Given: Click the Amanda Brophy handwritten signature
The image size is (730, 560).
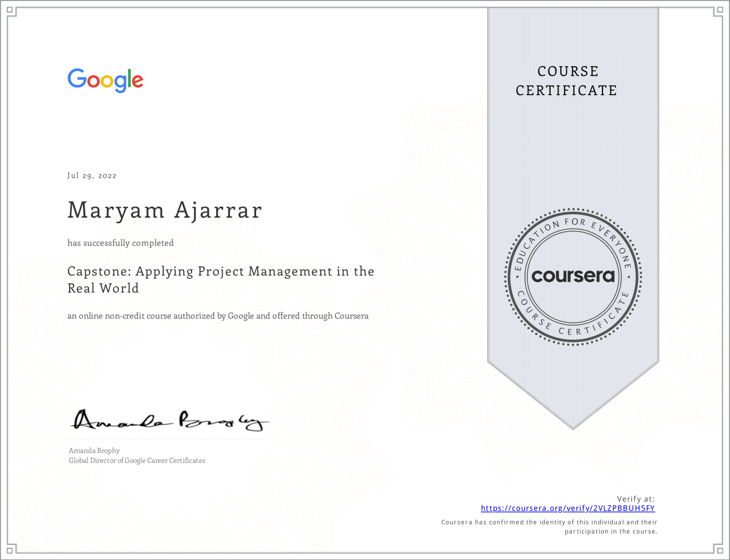Looking at the screenshot, I should [x=170, y=420].
